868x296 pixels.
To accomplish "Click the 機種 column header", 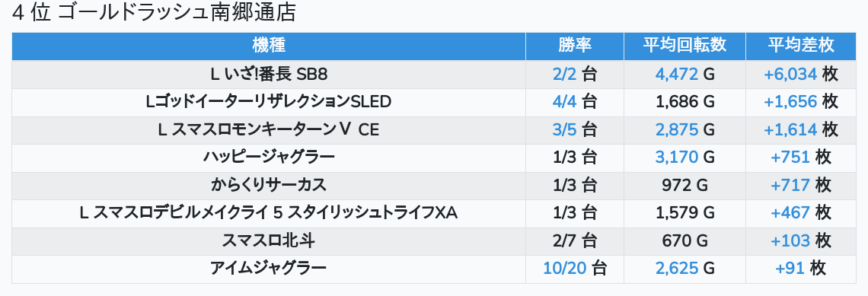I will pyautogui.click(x=269, y=46).
